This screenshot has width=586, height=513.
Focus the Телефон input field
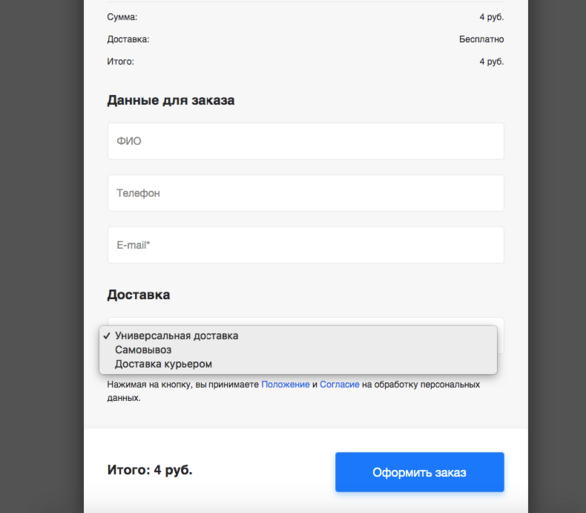pyautogui.click(x=306, y=193)
